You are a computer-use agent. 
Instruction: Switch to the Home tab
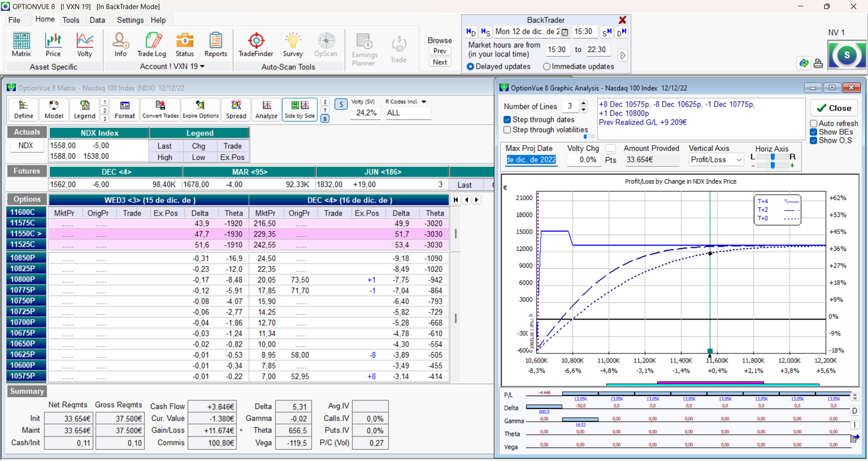(x=45, y=19)
